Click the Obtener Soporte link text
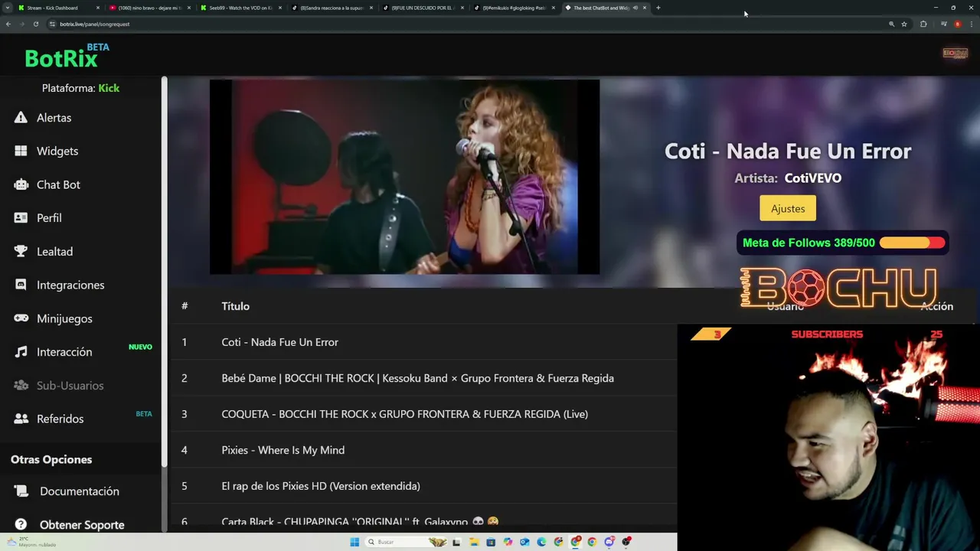 coord(82,525)
